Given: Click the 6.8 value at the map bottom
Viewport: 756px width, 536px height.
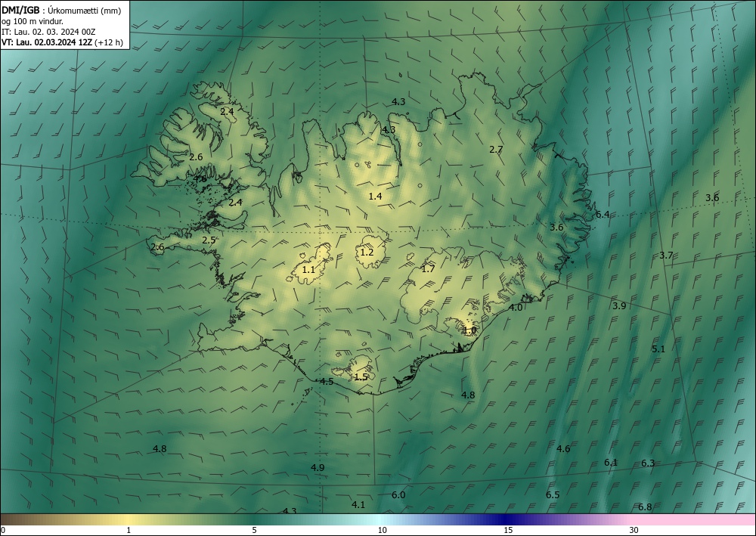Looking at the screenshot, I should 645,507.
